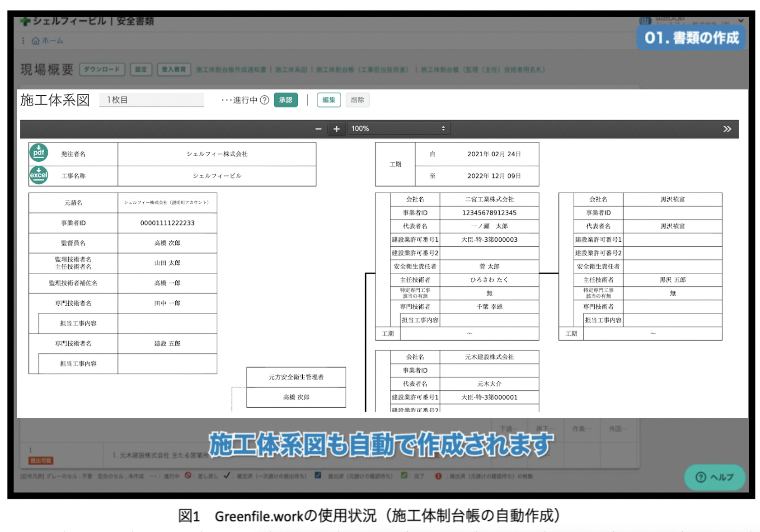Select 一ノ瀬 太郎 representative name
Viewport: 760px width, 532px height.
489,226
